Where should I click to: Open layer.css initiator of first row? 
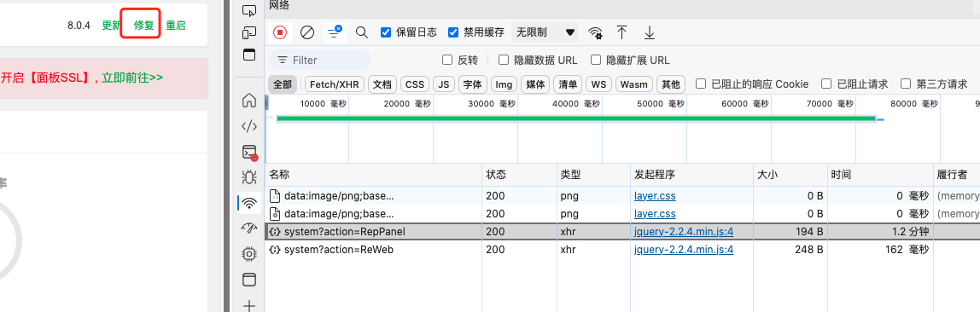pos(655,196)
